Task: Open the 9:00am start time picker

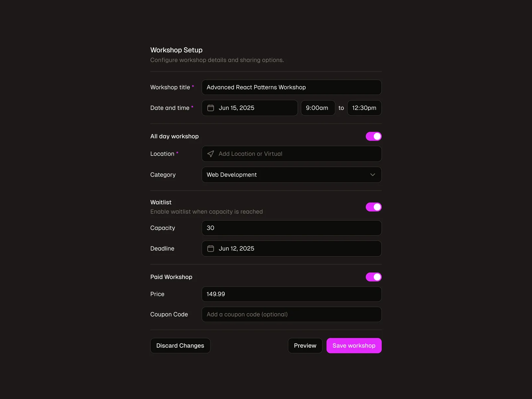Action: point(318,108)
